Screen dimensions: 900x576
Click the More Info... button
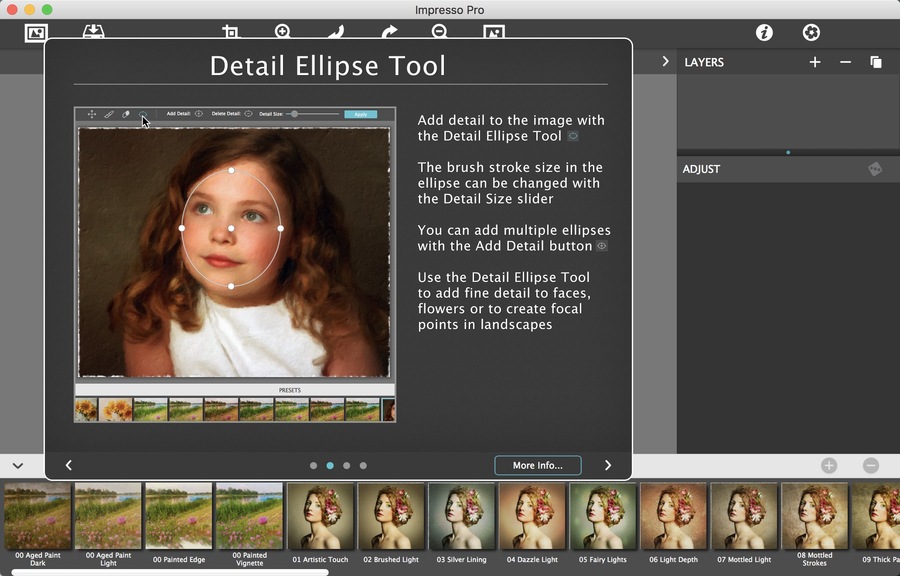[538, 465]
